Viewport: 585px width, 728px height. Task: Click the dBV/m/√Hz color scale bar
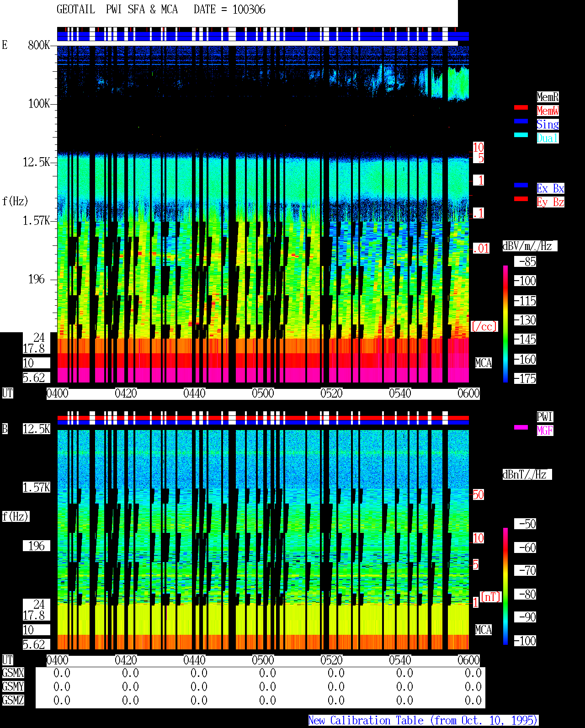point(505,324)
